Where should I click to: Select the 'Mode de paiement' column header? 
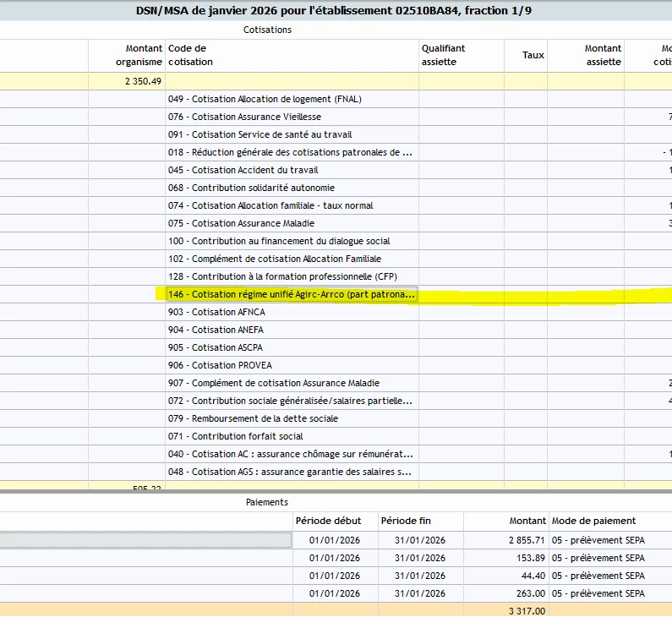coord(593,521)
